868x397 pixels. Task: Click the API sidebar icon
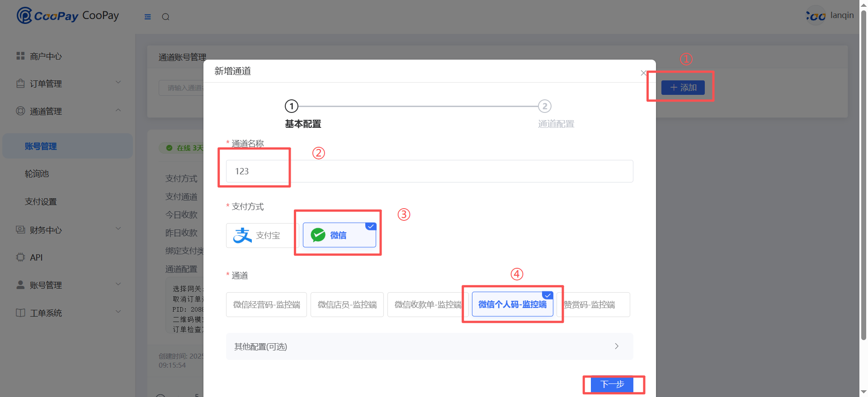point(20,257)
